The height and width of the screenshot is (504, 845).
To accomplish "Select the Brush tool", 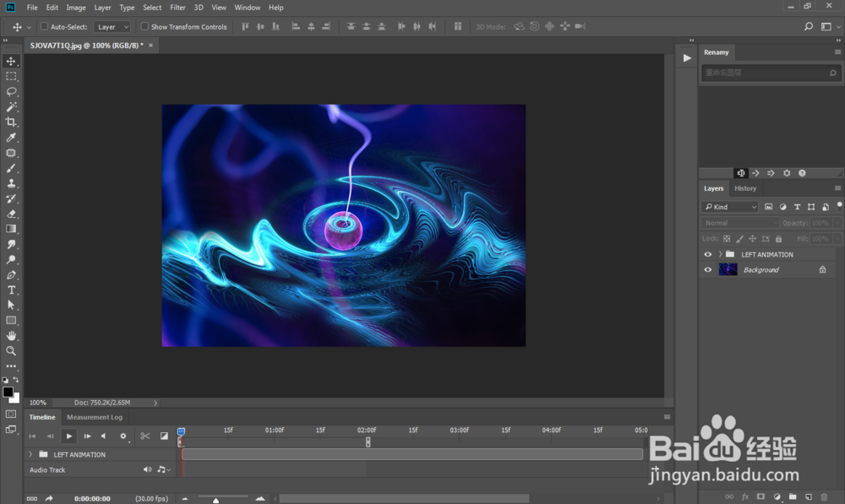I will pos(11,168).
